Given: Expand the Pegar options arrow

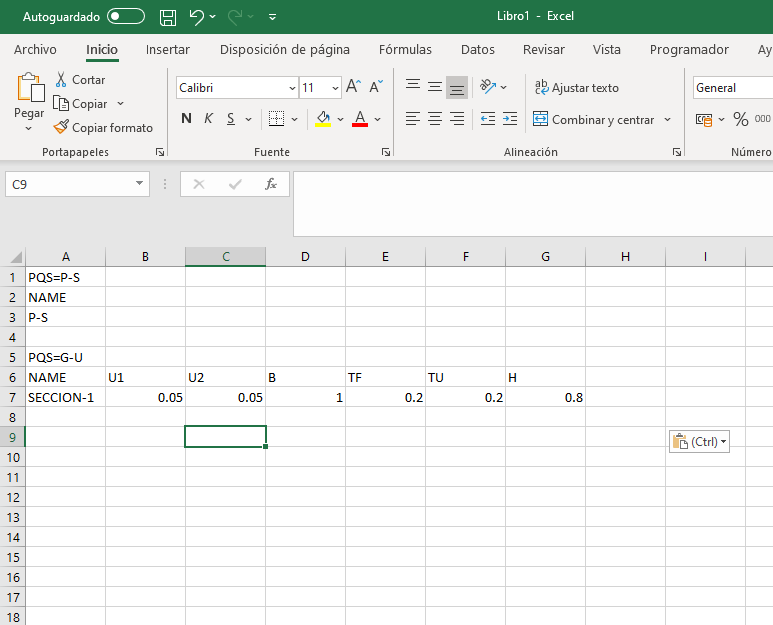Looking at the screenshot, I should click(29, 129).
